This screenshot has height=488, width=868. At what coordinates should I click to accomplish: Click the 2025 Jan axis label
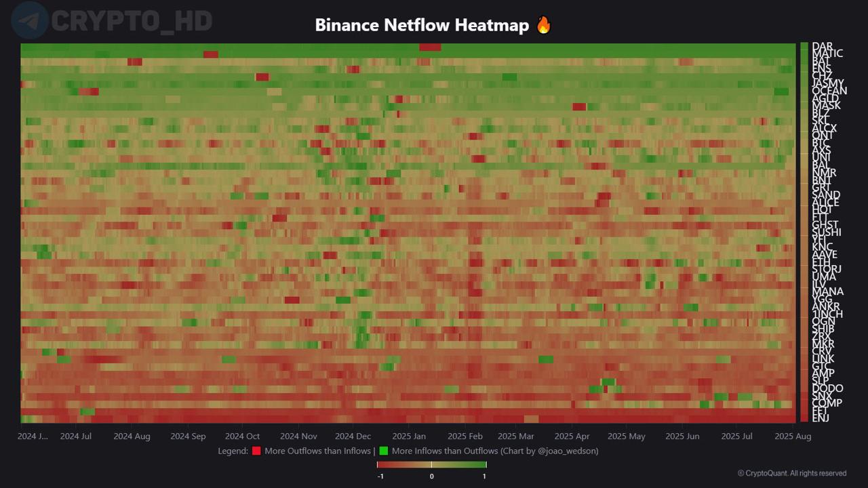tap(409, 436)
